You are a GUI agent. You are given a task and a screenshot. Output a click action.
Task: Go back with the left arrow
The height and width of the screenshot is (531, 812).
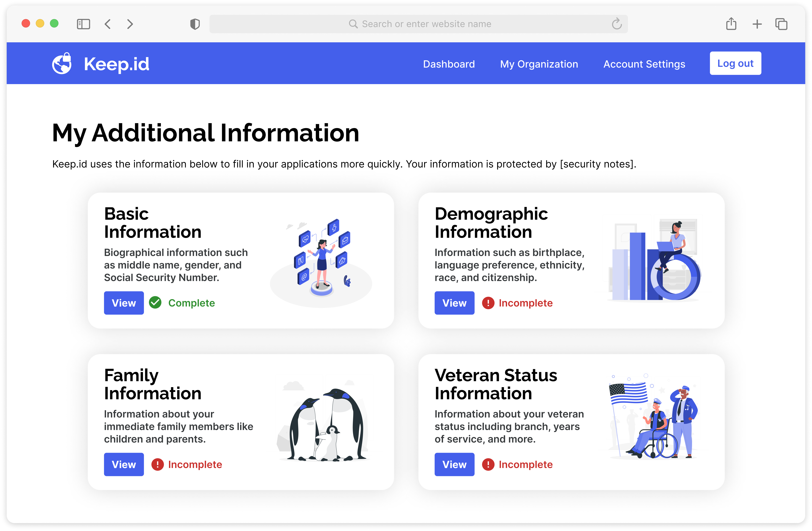point(108,24)
